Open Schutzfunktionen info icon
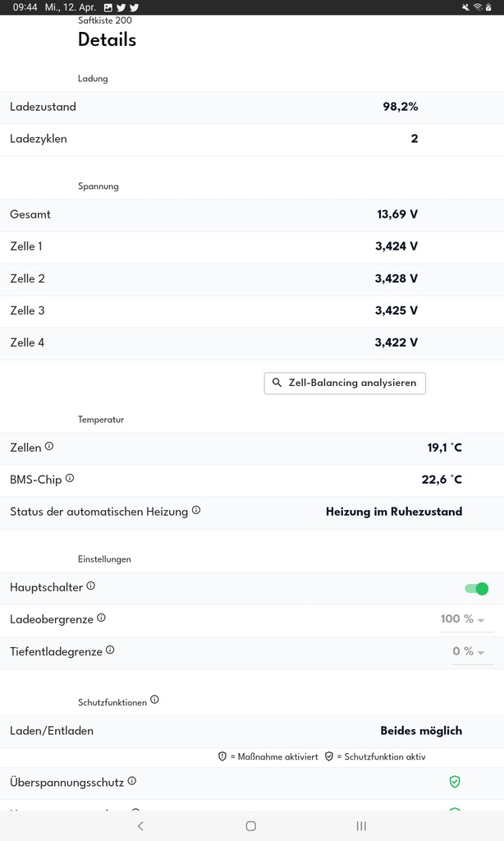504x841 pixels. (x=154, y=700)
